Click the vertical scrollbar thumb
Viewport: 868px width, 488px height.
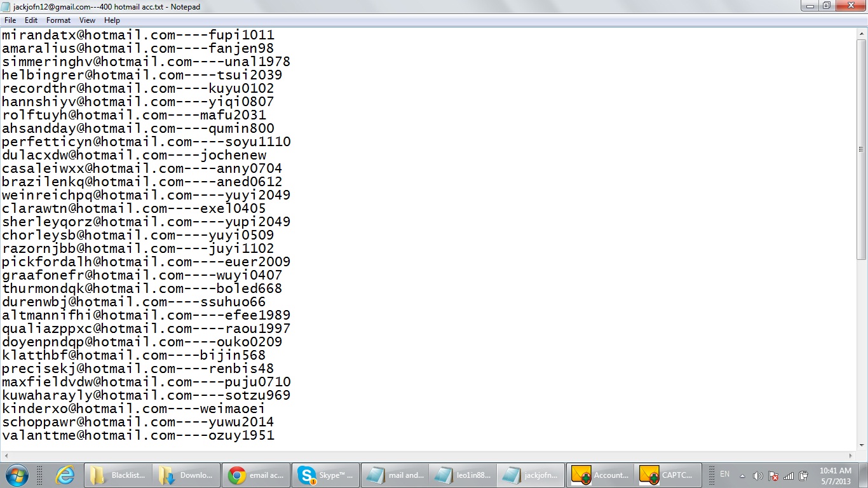(862, 149)
